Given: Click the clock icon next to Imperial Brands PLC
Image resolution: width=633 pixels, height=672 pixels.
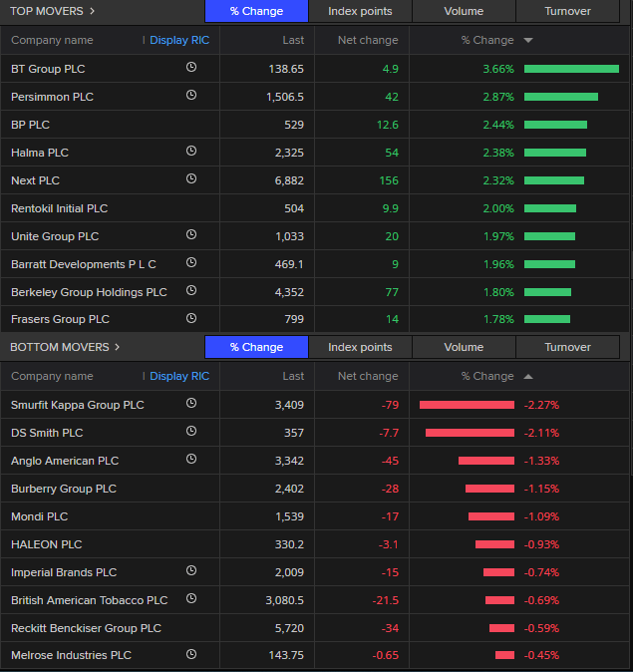Looking at the screenshot, I should tap(191, 570).
